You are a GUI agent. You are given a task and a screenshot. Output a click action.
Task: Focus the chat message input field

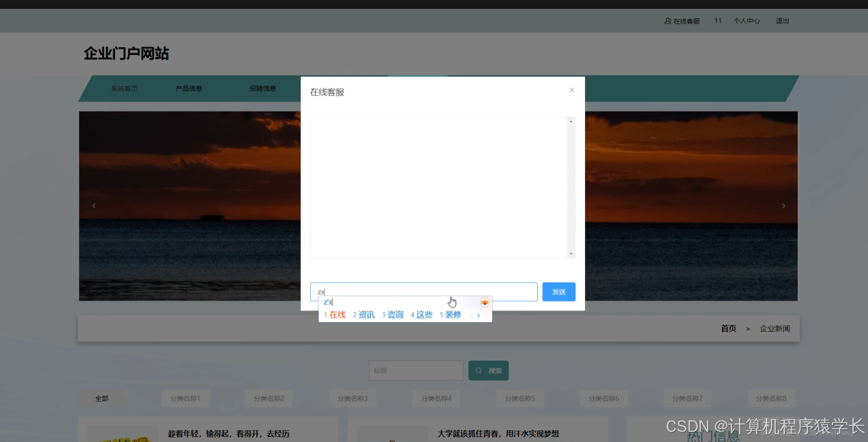point(423,292)
